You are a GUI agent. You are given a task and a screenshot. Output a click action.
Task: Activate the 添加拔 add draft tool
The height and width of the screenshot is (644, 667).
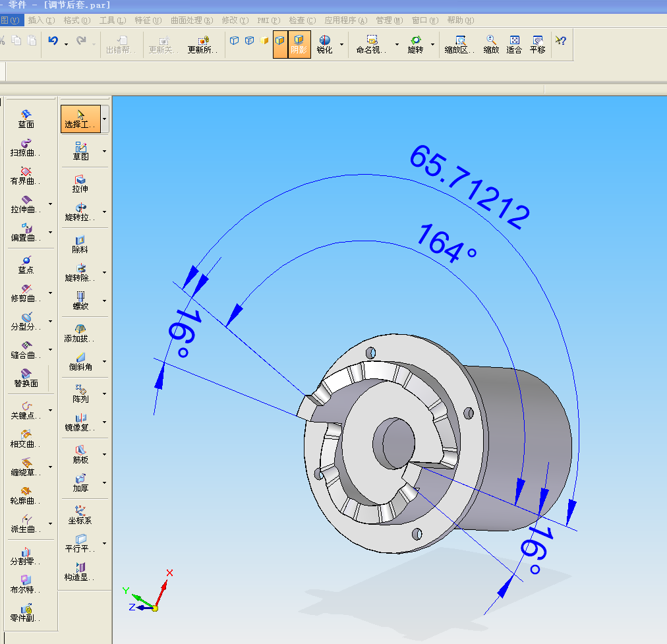[80, 334]
